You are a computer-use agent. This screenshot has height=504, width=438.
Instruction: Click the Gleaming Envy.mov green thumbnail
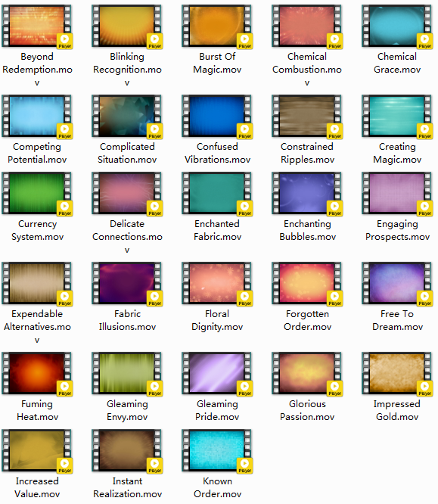[x=127, y=374]
